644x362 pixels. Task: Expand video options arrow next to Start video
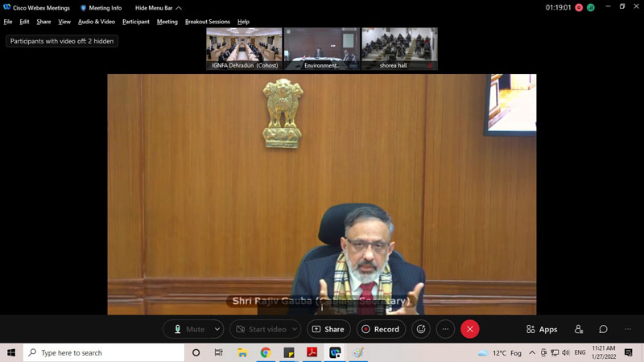point(295,329)
